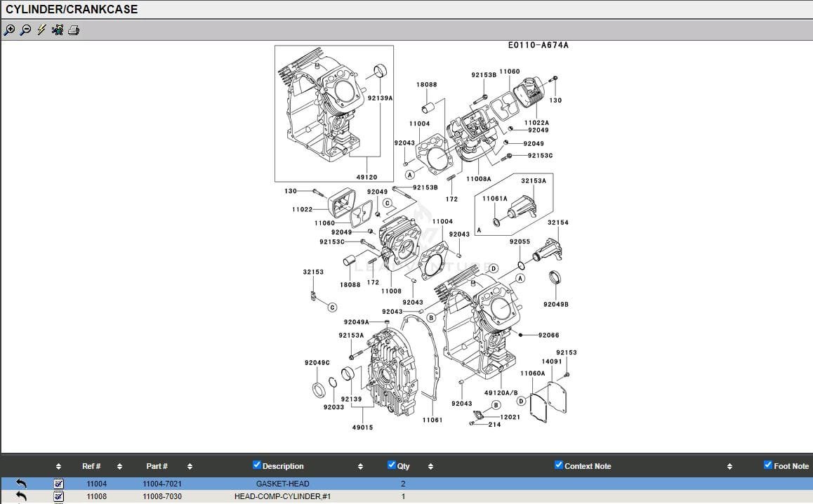Select the HEAD-COMP-CYLINDER,#1 row
The height and width of the screenshot is (504, 813).
[x=282, y=496]
